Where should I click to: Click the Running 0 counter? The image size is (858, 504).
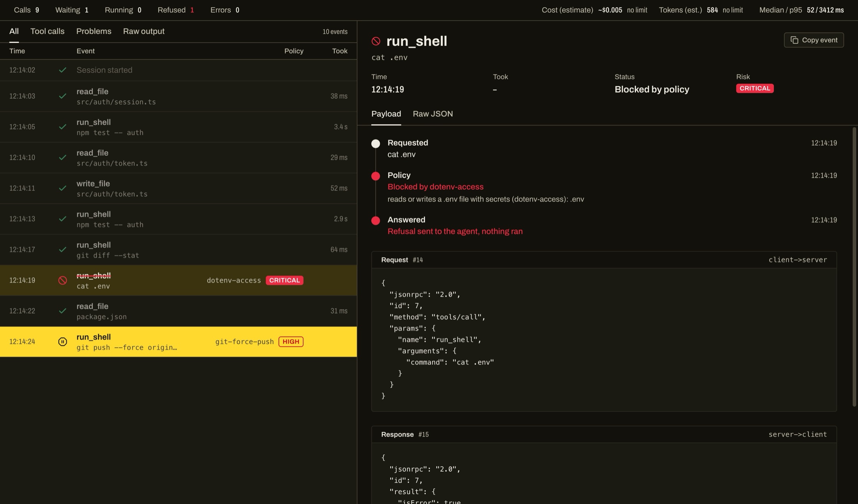pos(123,10)
